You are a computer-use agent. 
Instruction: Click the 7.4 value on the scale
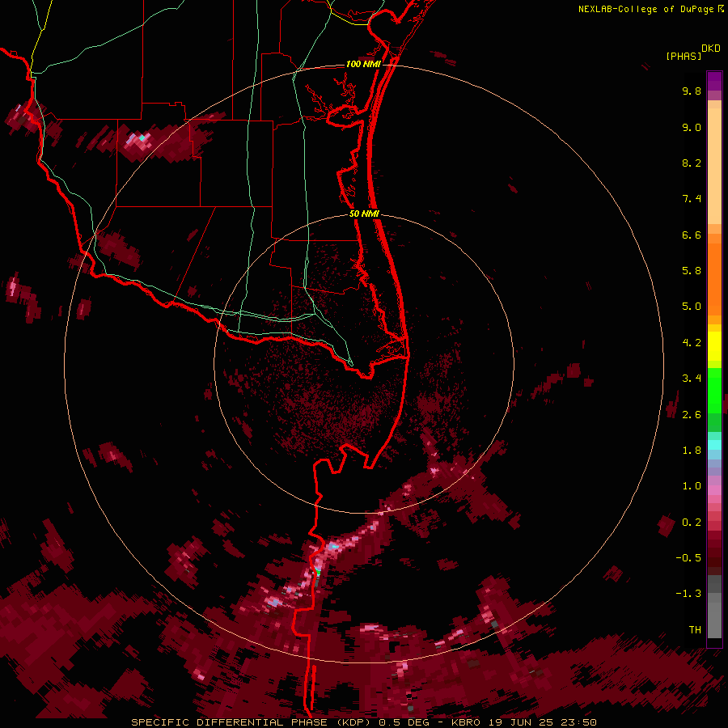[692, 199]
